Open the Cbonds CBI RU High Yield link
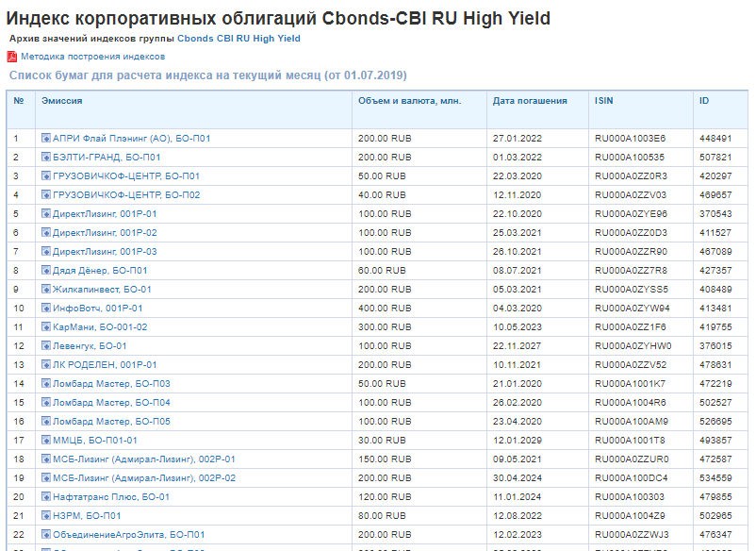Screen dimensions: 756x551 (x=238, y=39)
